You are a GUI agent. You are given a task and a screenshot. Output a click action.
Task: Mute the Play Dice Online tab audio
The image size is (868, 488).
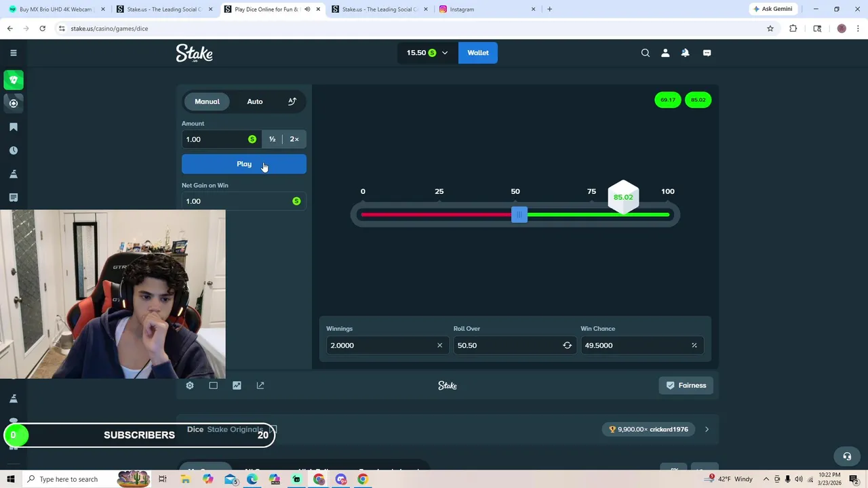click(x=307, y=9)
